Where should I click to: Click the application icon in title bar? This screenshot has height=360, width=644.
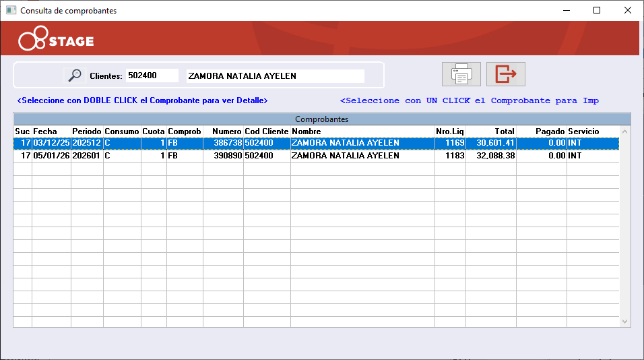(11, 11)
